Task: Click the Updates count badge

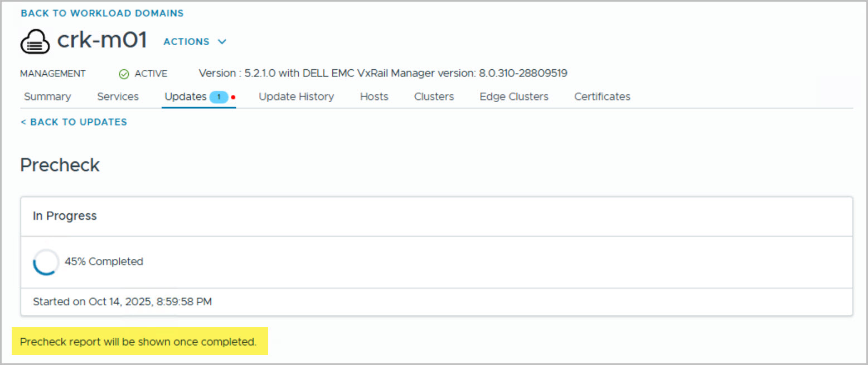Action: [219, 97]
